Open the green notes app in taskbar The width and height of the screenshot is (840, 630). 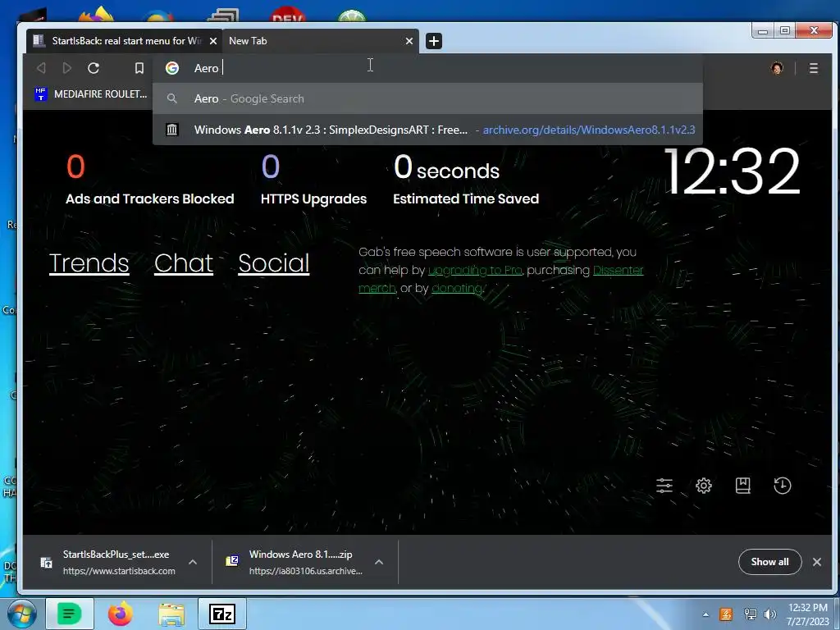70,614
